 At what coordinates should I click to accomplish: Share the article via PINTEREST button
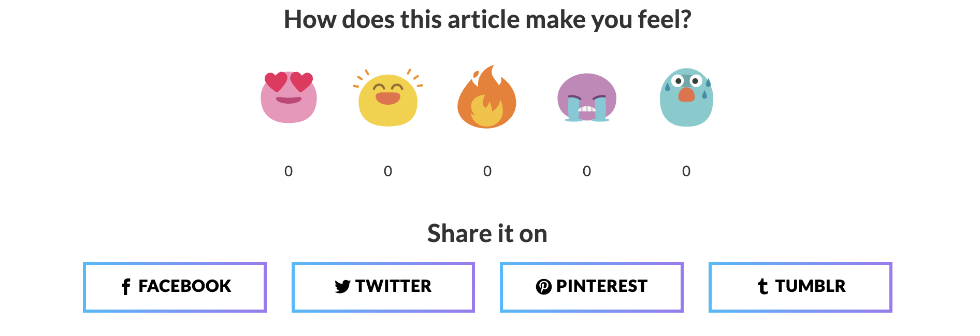(x=592, y=287)
